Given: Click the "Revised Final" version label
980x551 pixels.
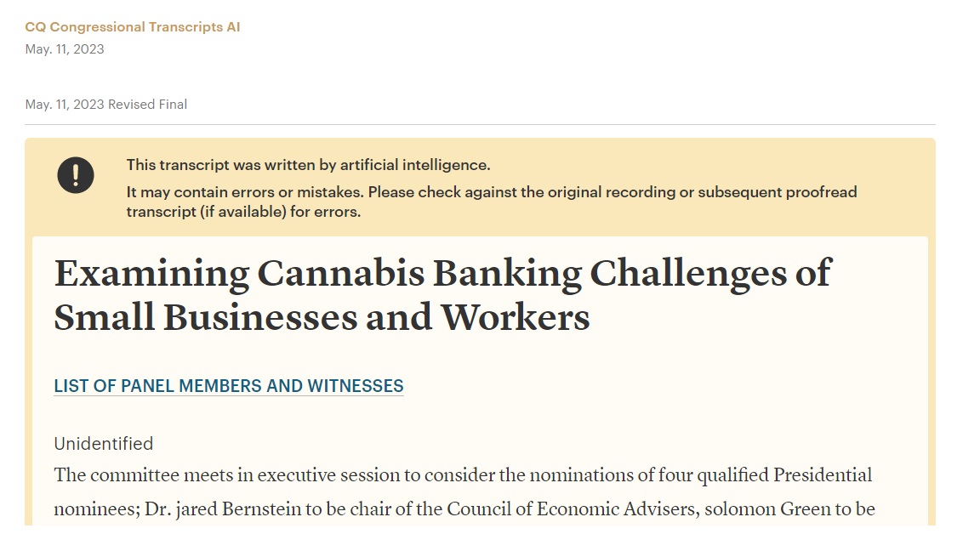Looking at the screenshot, I should [x=147, y=105].
